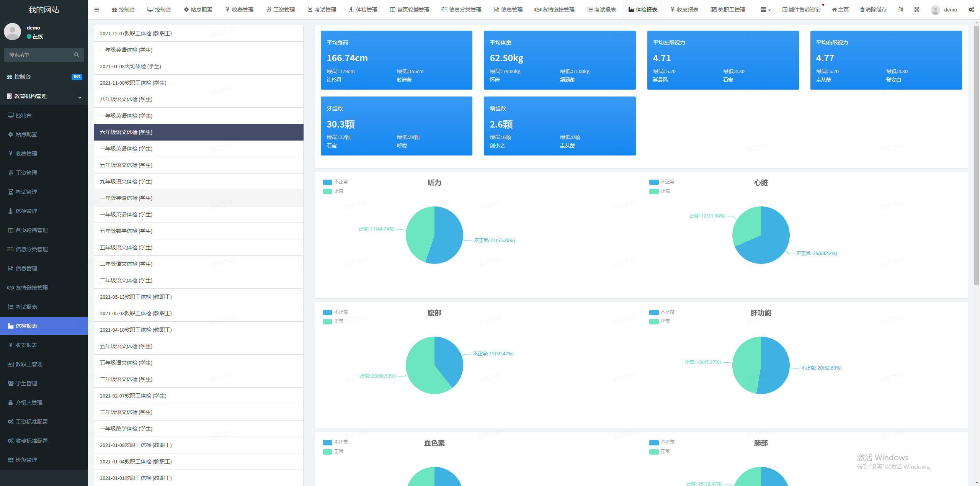Click the 清除缓存 trash icon
980x486 pixels.
[x=862, y=10]
